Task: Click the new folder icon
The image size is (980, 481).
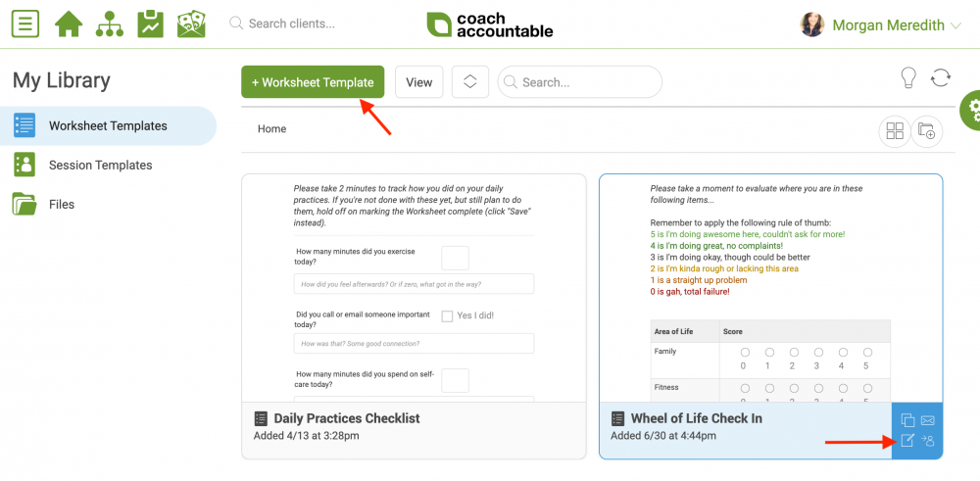Action: pos(927,131)
